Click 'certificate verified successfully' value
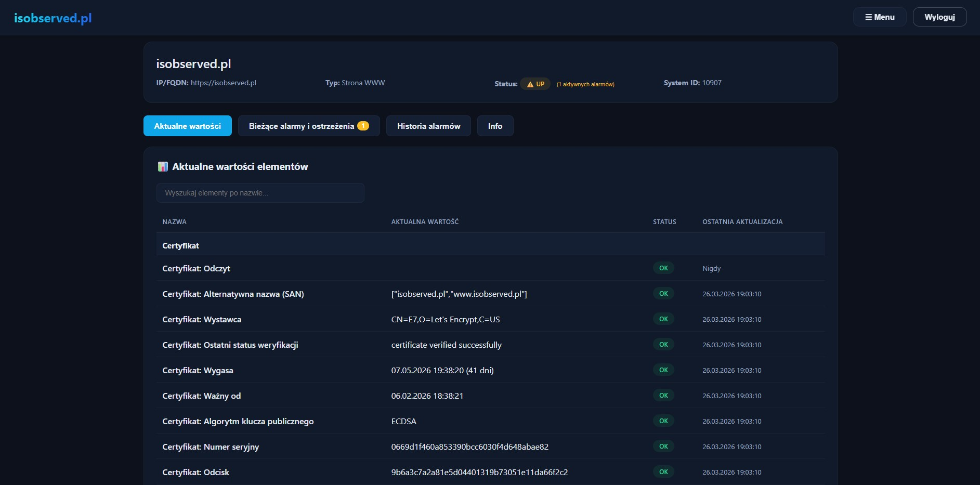 click(x=447, y=345)
